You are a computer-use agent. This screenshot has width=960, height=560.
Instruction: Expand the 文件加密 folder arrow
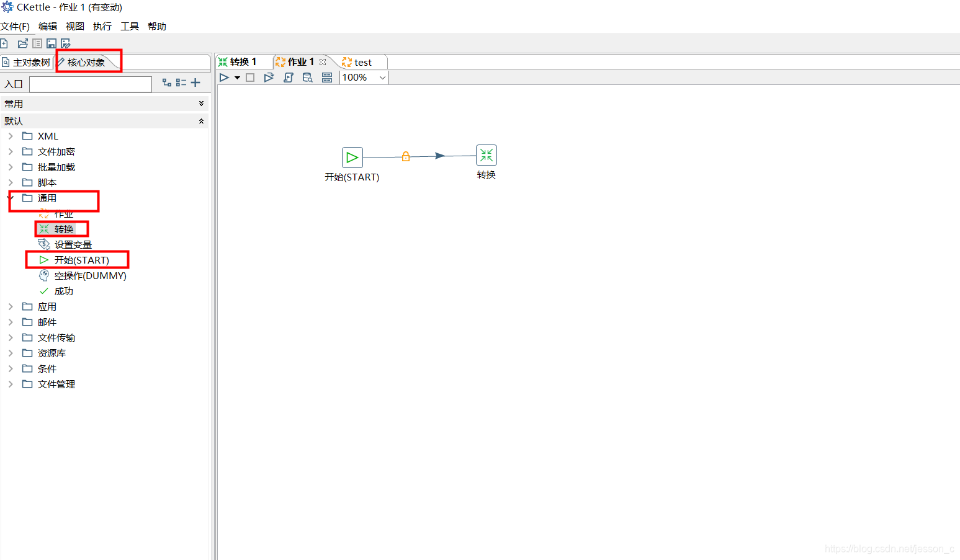[x=11, y=151]
